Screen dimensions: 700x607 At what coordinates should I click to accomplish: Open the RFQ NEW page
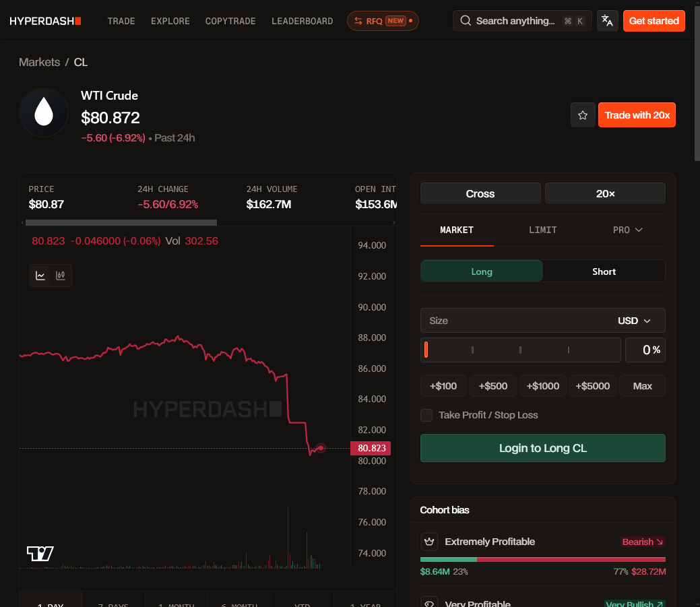coord(383,21)
